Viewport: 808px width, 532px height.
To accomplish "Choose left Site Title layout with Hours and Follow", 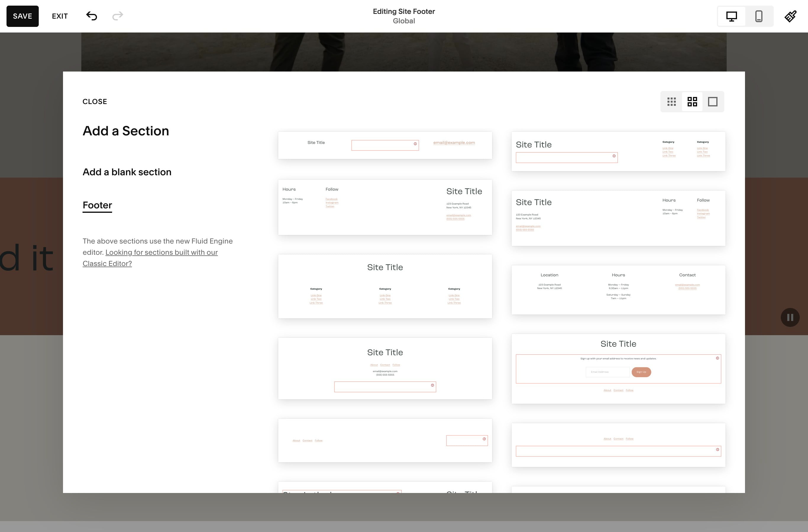I will pos(618,218).
